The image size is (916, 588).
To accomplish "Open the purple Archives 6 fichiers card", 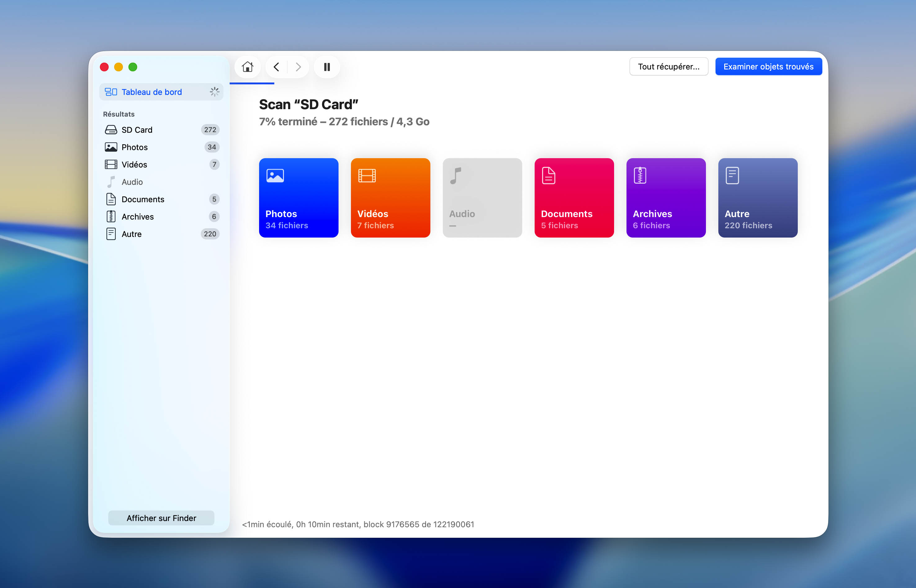I will (666, 198).
